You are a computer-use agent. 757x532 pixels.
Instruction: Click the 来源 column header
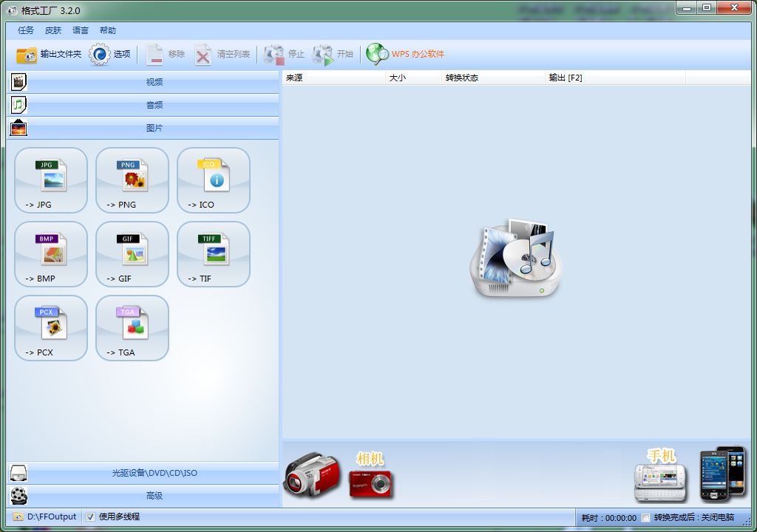(333, 78)
